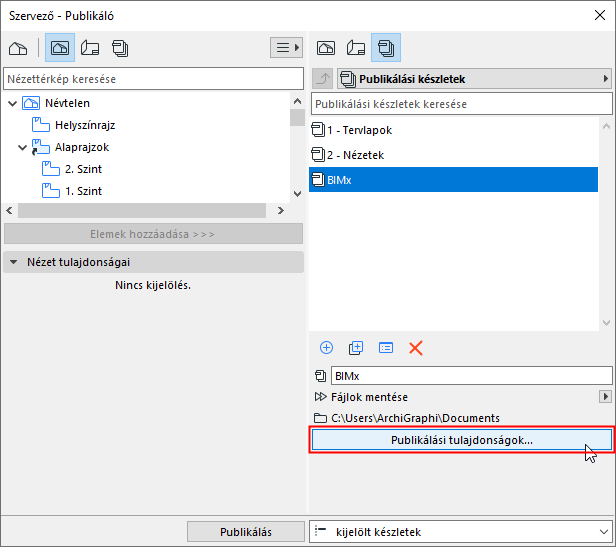Collapse the Alaprajzok folder
This screenshot has height=547, width=616.
(x=22, y=148)
